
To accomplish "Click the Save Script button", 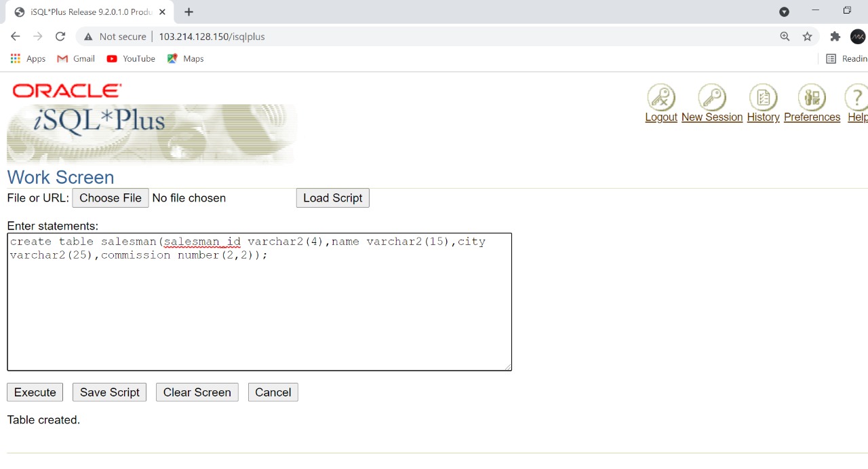I will [x=110, y=392].
